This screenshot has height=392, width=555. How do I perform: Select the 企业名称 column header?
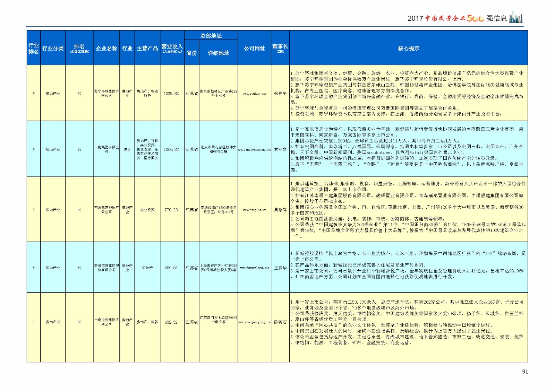106,48
